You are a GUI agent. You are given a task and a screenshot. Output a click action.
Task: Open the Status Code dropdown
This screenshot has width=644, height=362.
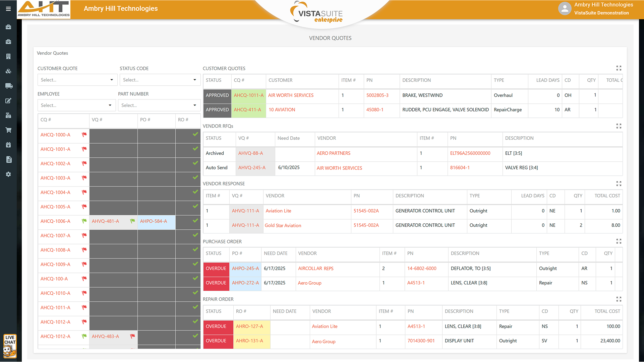tap(160, 80)
